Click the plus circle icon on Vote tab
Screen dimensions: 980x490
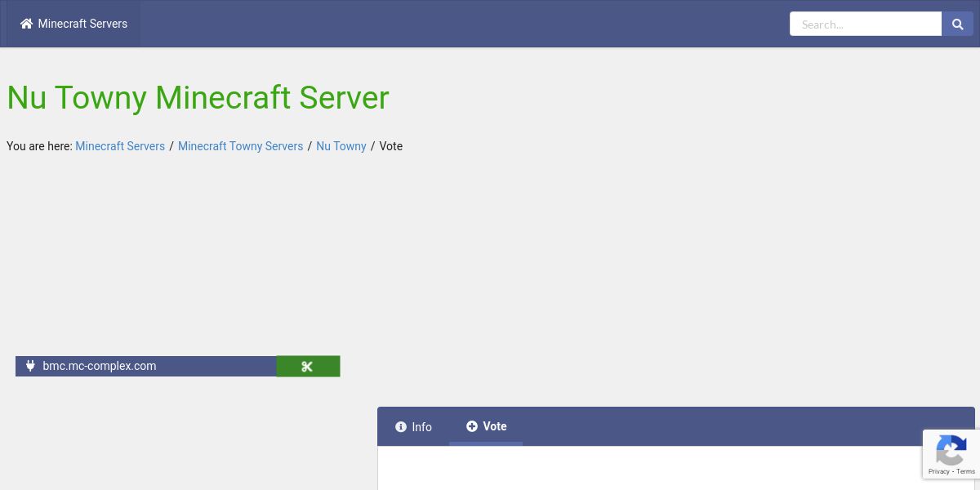pos(472,426)
